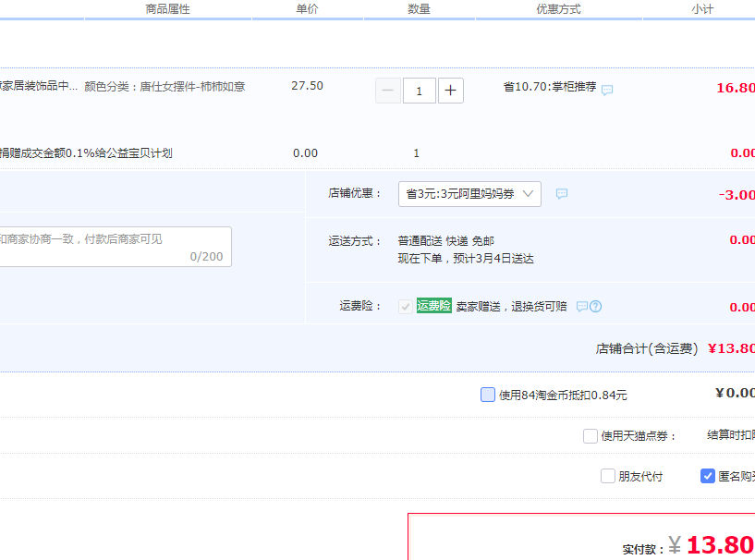Check the 使用天猫点券 checkbox
This screenshot has width=755, height=560.
click(591, 436)
